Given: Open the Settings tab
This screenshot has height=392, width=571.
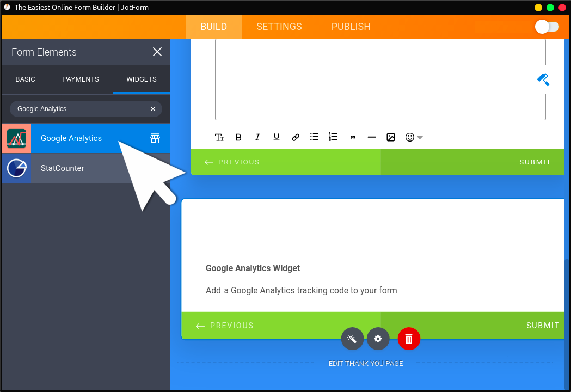Looking at the screenshot, I should coord(279,27).
